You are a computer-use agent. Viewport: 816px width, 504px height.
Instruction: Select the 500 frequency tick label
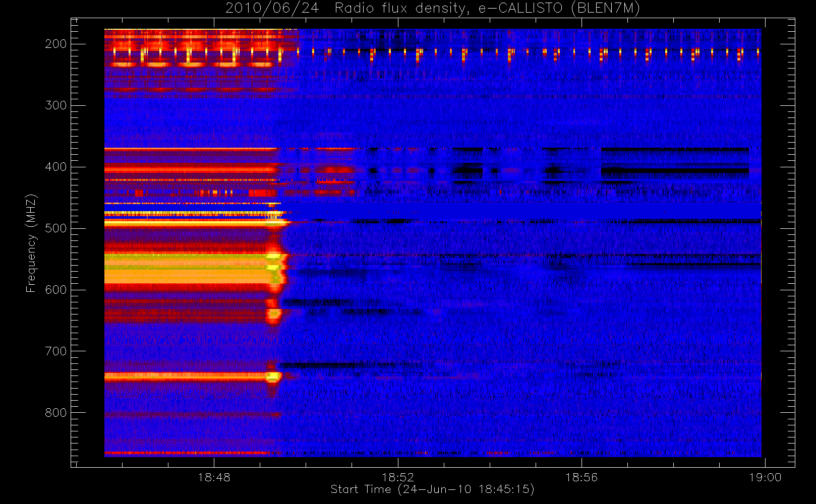(x=56, y=228)
